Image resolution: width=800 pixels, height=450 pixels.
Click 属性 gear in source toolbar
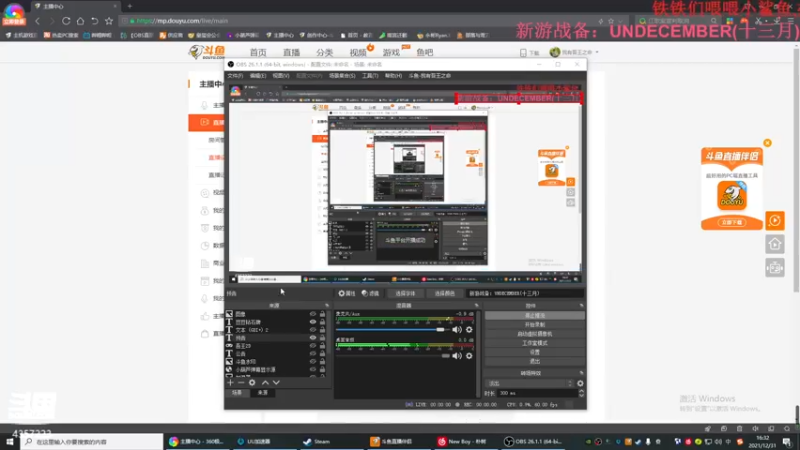pos(347,293)
